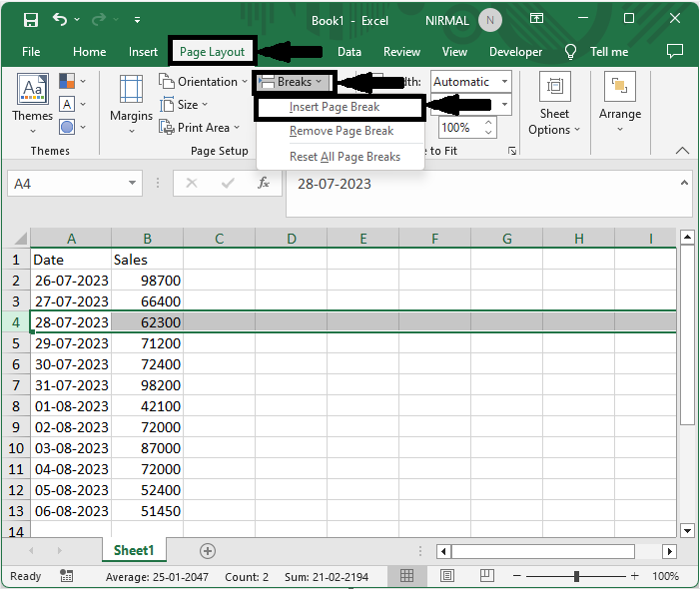The image size is (700, 589).
Task: Open the Orientation dropdown
Action: pos(203,82)
